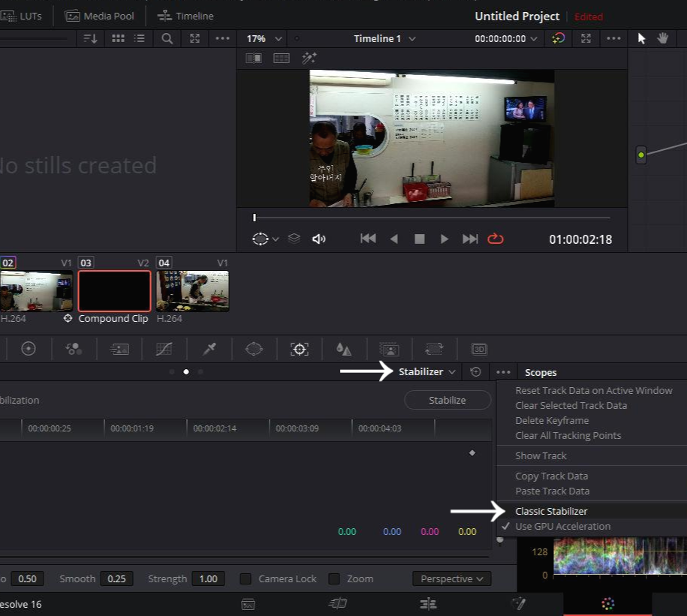
Task: Enlarge the viewer with the expand icon
Action: point(586,38)
